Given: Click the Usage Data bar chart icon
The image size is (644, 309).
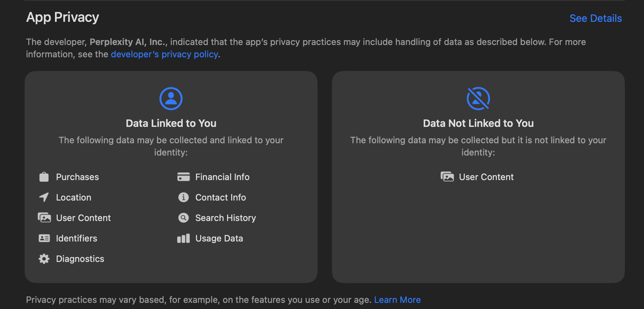Looking at the screenshot, I should (x=183, y=238).
